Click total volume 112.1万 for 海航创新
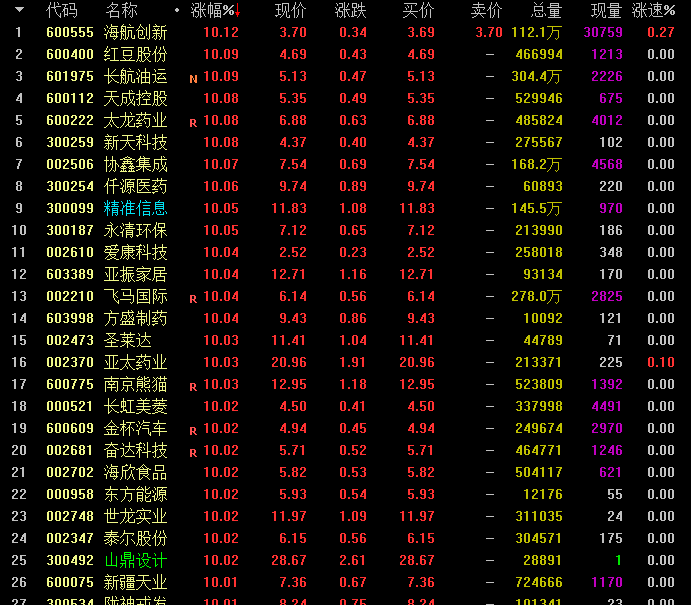Screen dimensions: 691x605 [537, 33]
